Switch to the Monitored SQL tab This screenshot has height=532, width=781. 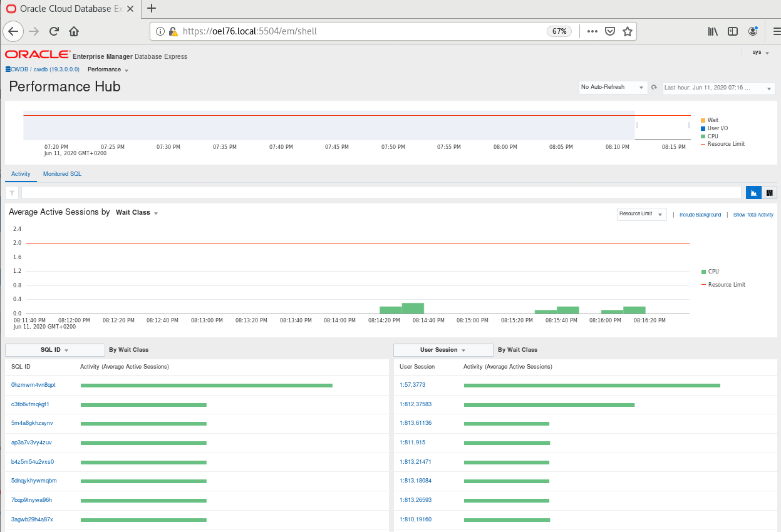coord(61,174)
